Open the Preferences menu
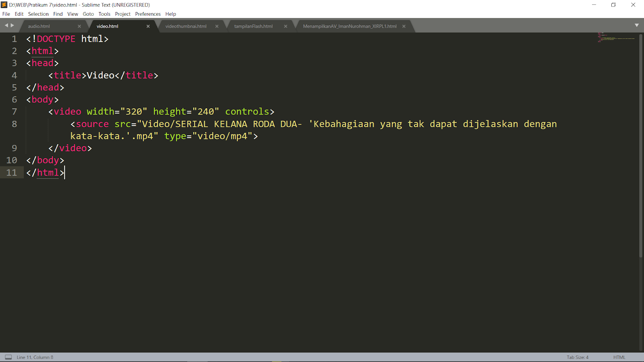644x362 pixels. point(148,14)
